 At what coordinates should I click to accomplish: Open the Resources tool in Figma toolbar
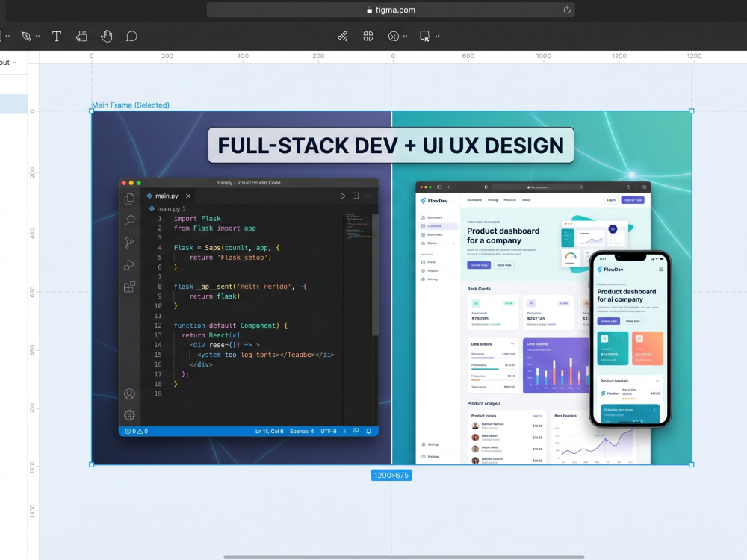coord(81,36)
